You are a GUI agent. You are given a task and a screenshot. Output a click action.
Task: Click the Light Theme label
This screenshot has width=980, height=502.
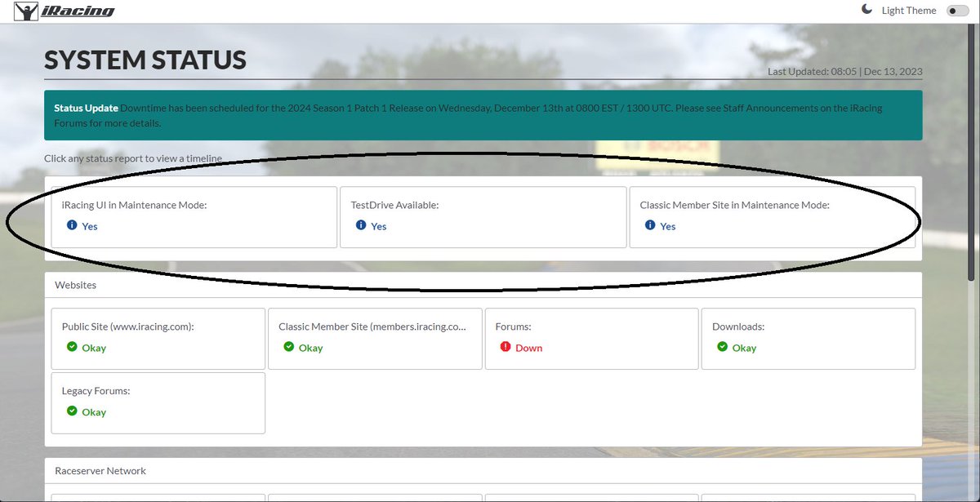[x=908, y=11]
